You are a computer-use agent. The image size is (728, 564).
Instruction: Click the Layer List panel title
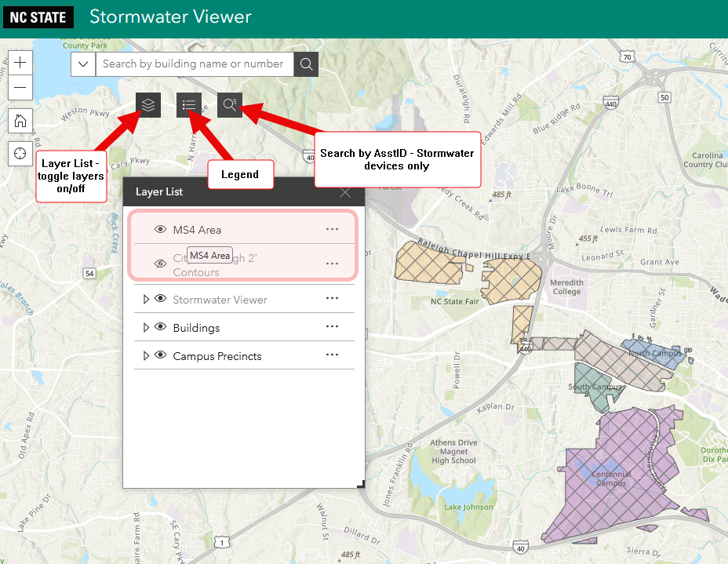click(158, 191)
